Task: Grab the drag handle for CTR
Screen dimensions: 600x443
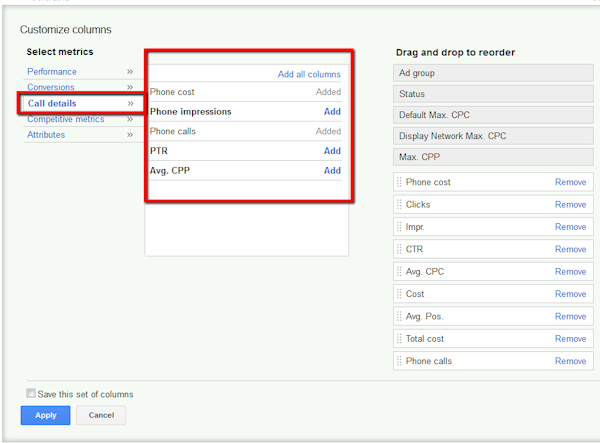Action: click(x=399, y=249)
